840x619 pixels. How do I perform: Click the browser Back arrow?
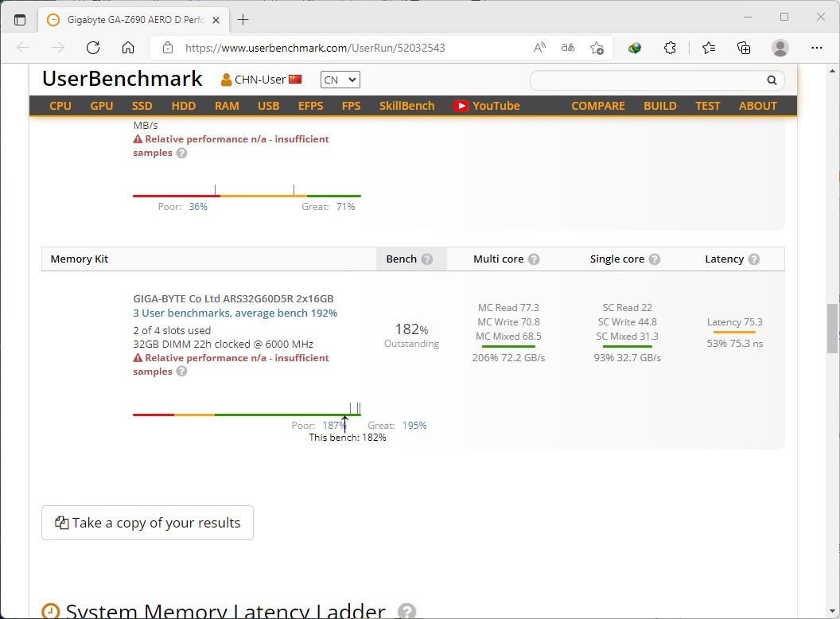pyautogui.click(x=23, y=48)
